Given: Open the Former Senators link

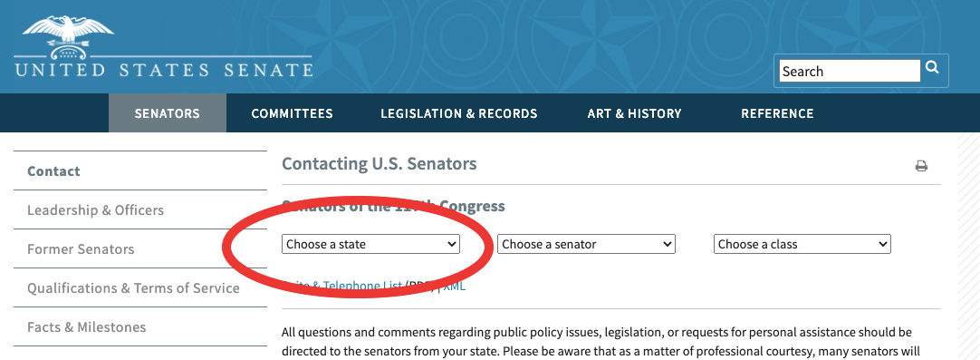Looking at the screenshot, I should tap(81, 249).
